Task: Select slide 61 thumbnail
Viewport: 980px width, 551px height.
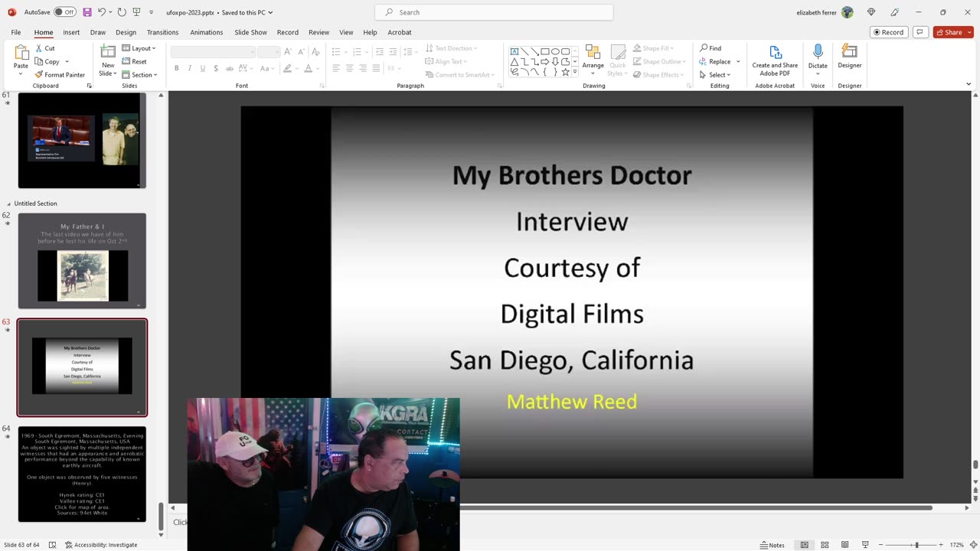Action: pos(82,140)
